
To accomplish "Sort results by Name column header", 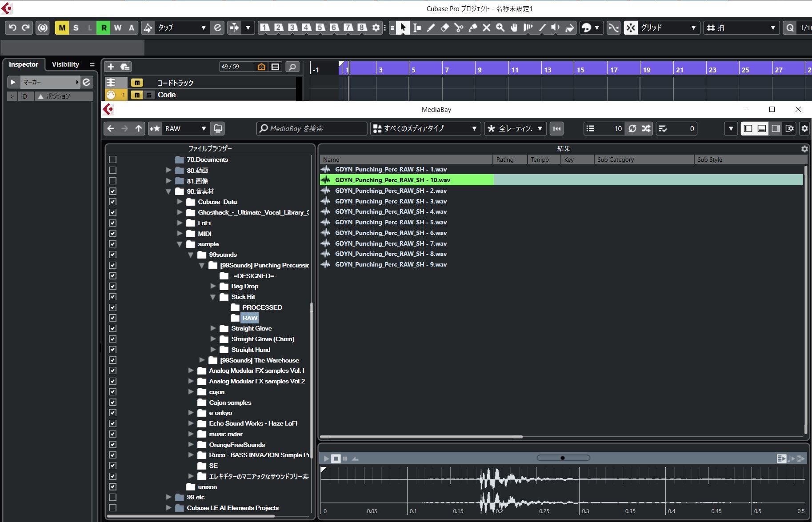I will coord(405,159).
